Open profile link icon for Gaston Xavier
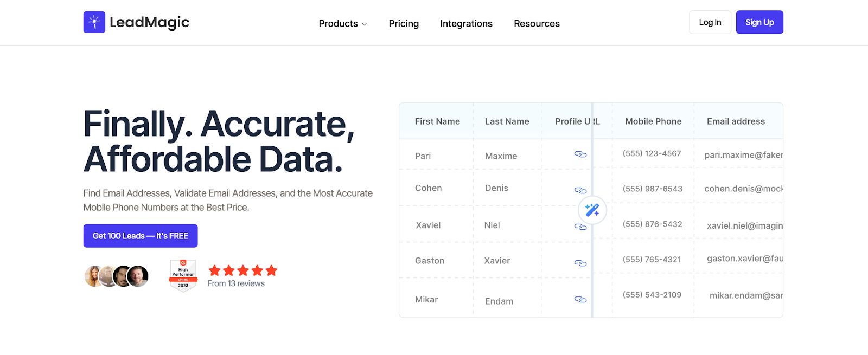 (580, 263)
